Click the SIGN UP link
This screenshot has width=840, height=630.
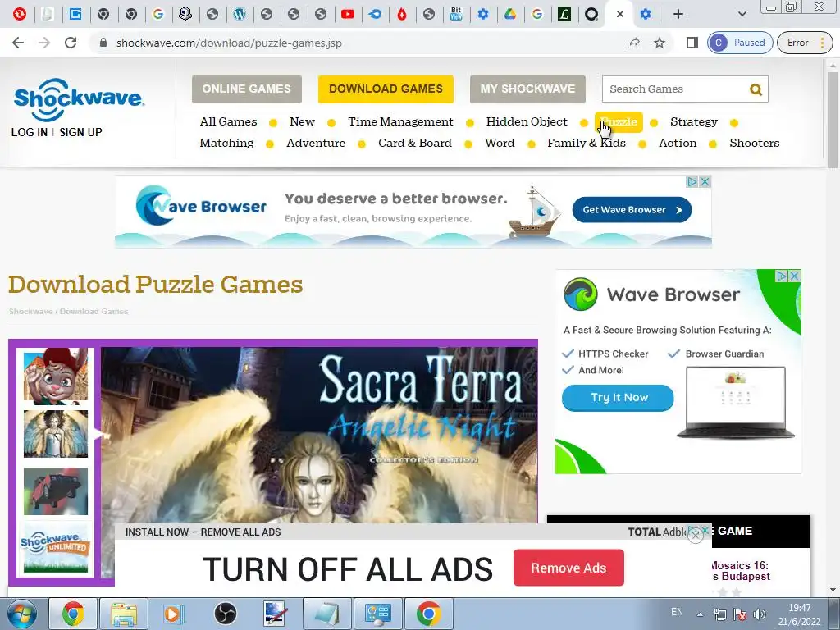[x=80, y=132]
